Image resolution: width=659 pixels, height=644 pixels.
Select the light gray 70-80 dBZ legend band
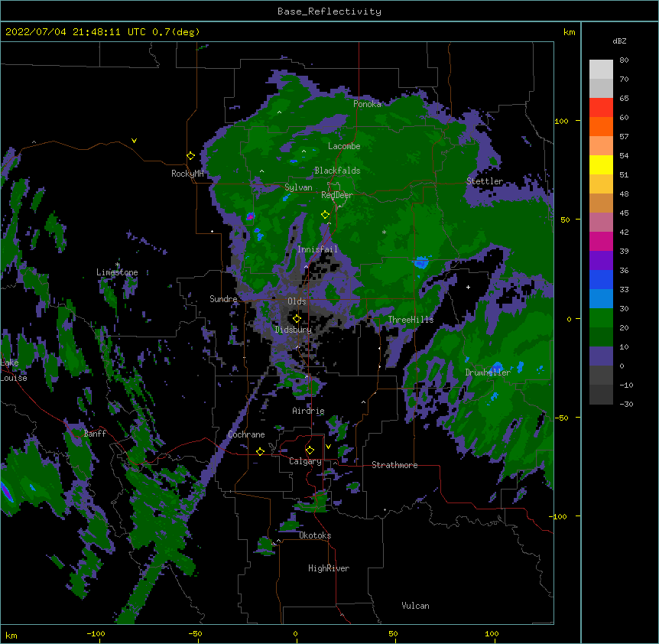601,70
